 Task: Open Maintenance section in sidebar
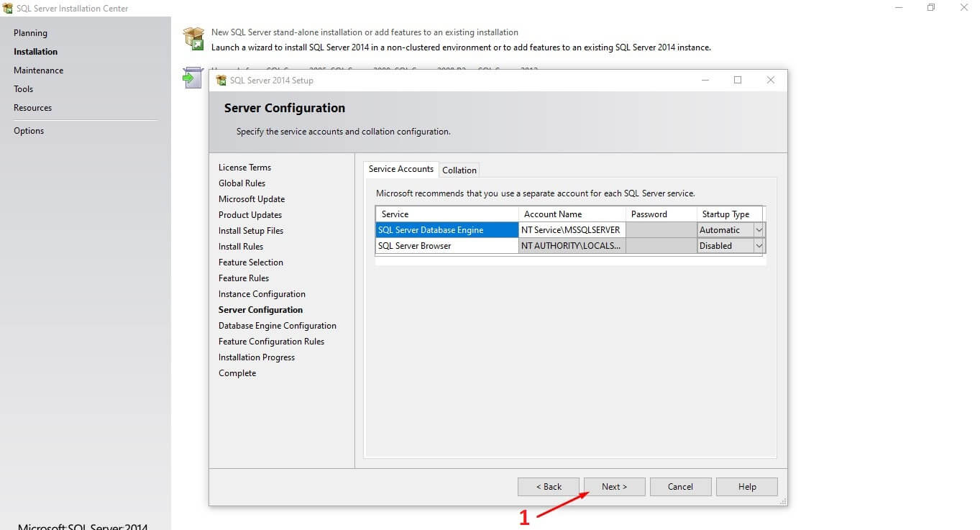click(x=38, y=70)
